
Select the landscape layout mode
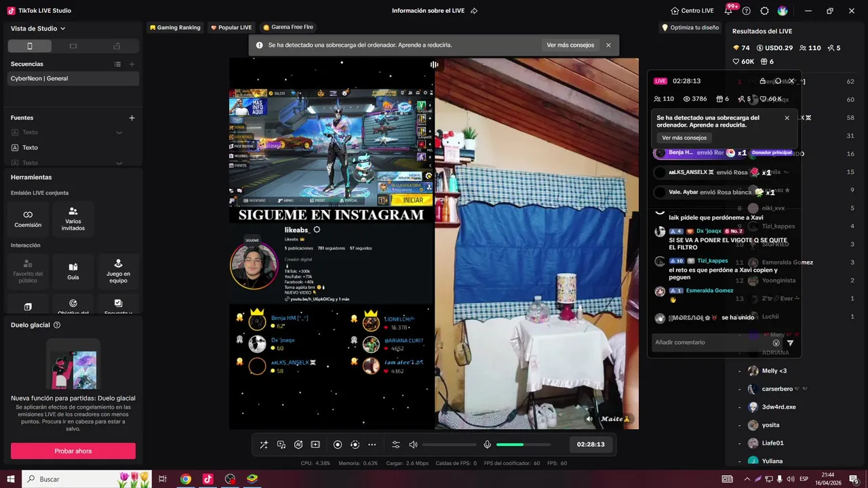click(73, 46)
